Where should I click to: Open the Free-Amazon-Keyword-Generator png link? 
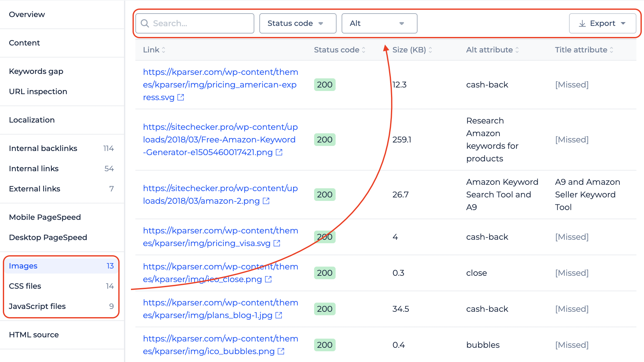tap(220, 140)
